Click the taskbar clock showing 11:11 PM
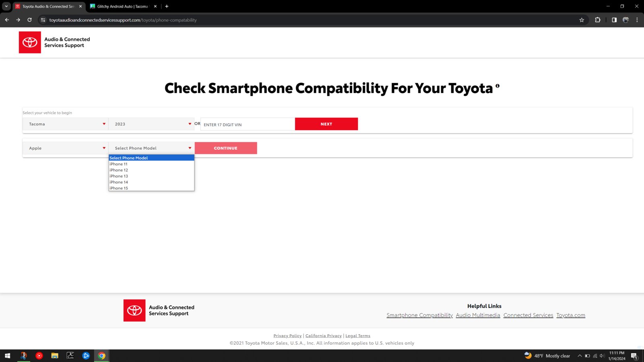This screenshot has width=644, height=362. coord(617,356)
